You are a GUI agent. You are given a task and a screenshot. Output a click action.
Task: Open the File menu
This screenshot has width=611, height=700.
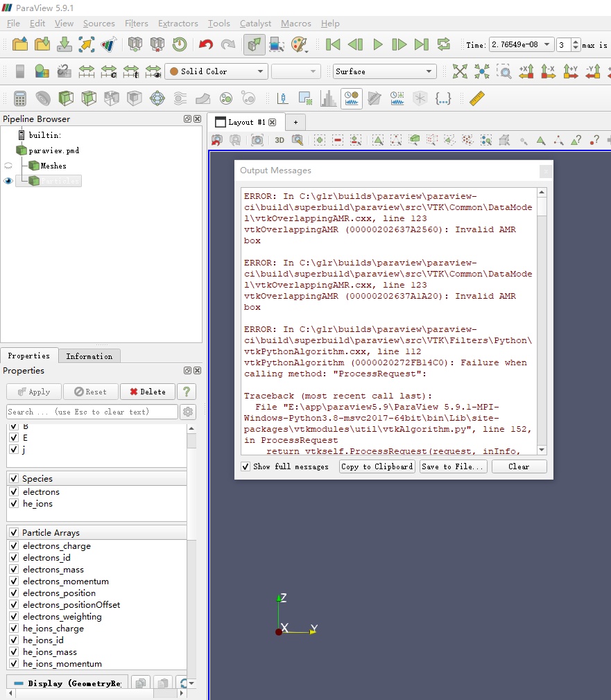tap(13, 23)
